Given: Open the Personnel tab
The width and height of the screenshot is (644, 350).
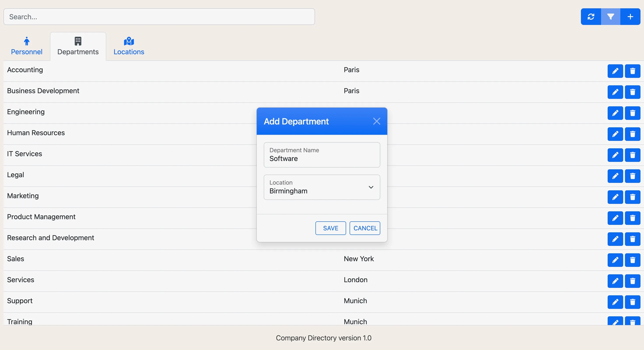Looking at the screenshot, I should point(27,46).
